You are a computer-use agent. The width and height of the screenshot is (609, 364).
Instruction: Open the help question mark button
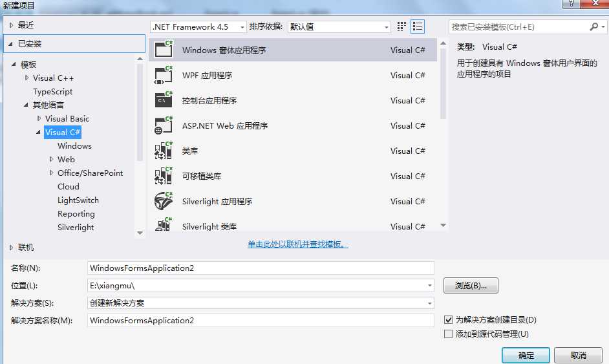(571, 4)
